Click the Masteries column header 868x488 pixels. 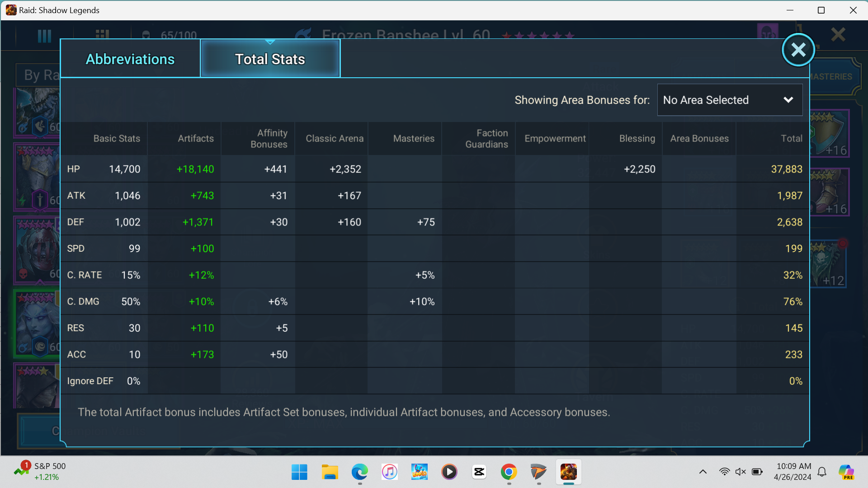[414, 139]
